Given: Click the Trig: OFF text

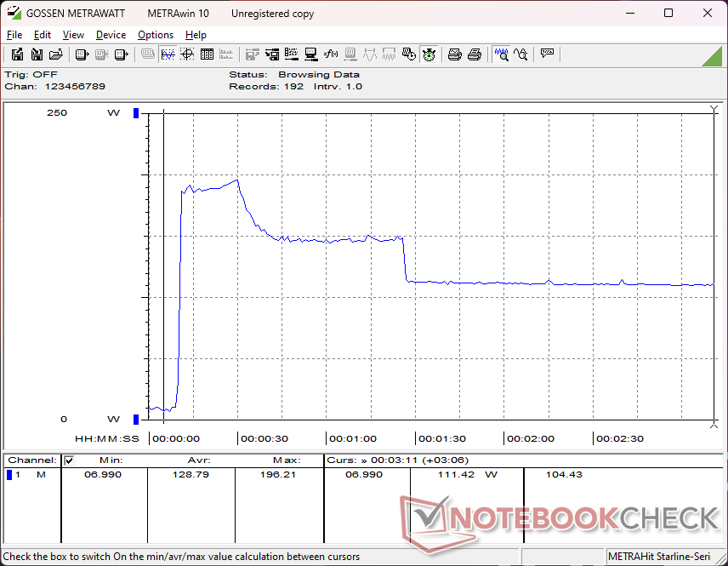Looking at the screenshot, I should tap(31, 74).
